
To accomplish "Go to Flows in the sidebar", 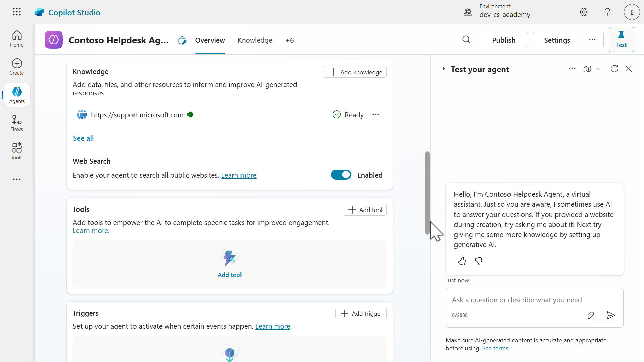I will pyautogui.click(x=17, y=123).
